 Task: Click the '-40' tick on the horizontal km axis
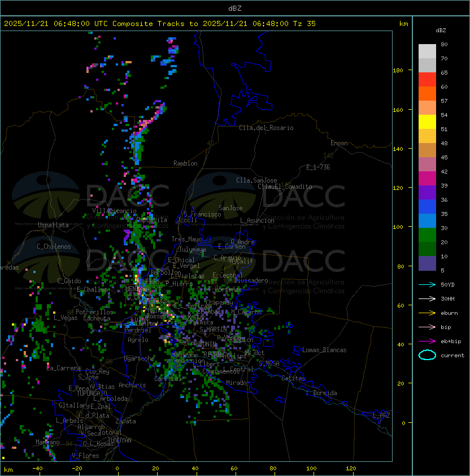37,469
